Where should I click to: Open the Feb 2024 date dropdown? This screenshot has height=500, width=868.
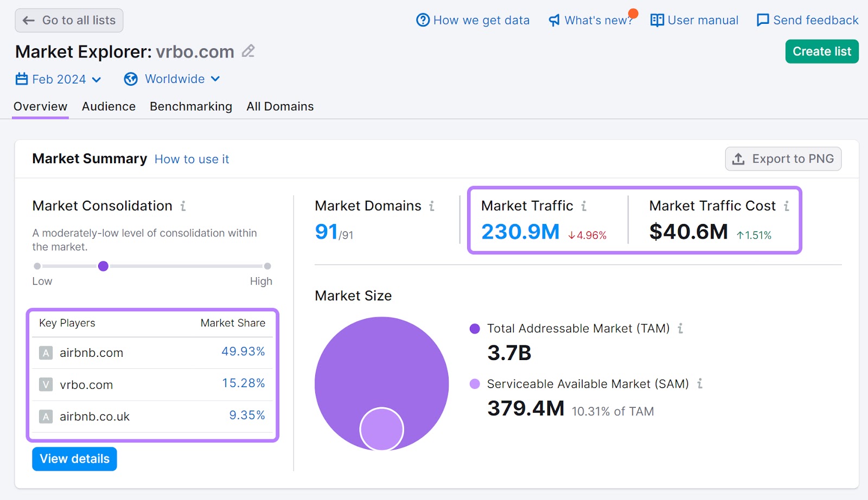[59, 79]
